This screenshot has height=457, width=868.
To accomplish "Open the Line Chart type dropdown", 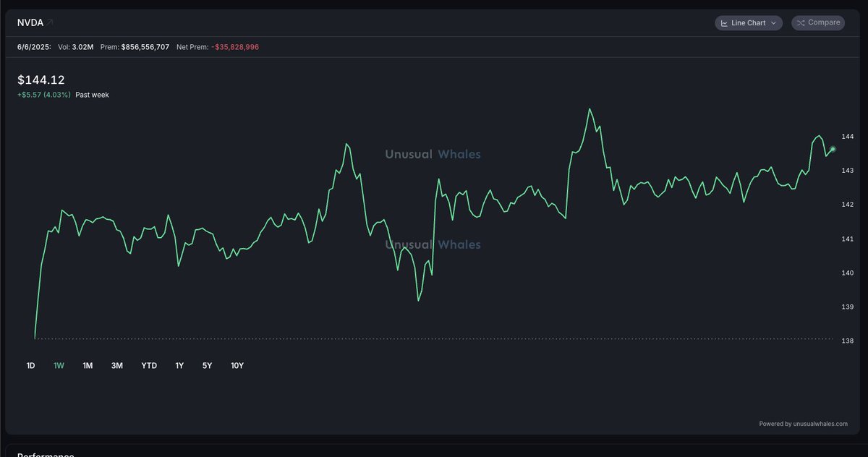I will tap(749, 23).
